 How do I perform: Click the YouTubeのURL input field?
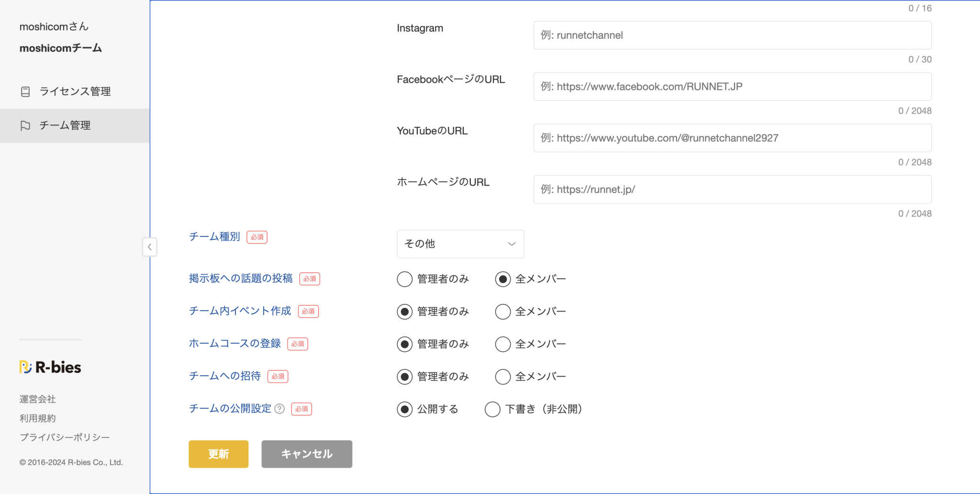(732, 138)
